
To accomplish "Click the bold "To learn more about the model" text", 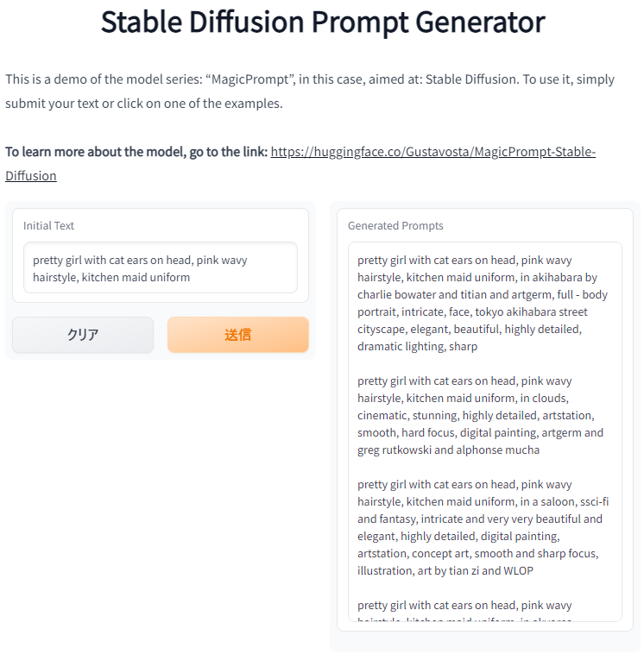I will 95,152.
